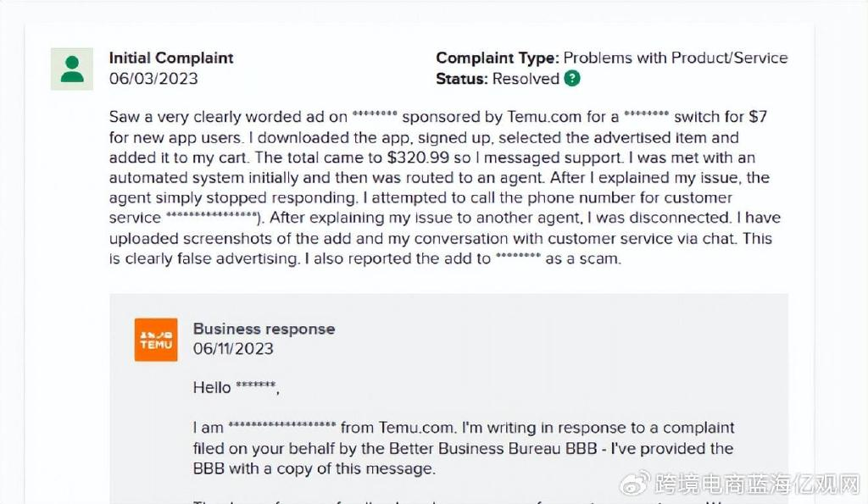
Task: Click the green user avatar icon
Action: point(72,69)
